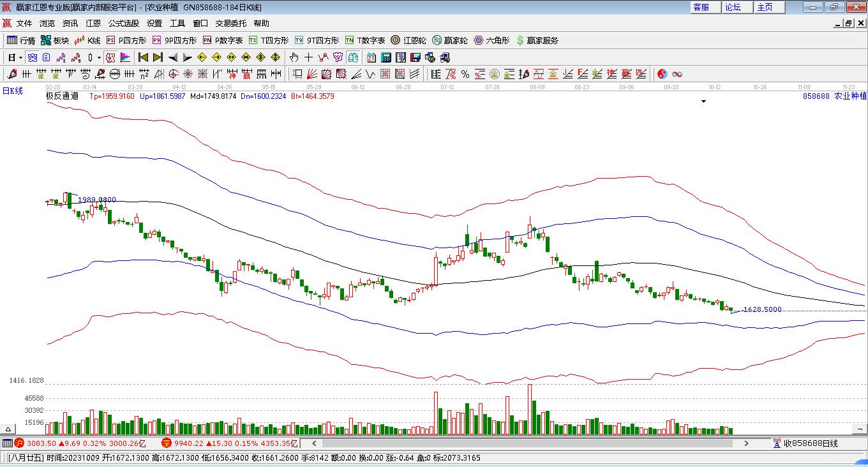Click yellow diamond with single left arrow
Screen dimensions: 868x467
click(x=202, y=57)
